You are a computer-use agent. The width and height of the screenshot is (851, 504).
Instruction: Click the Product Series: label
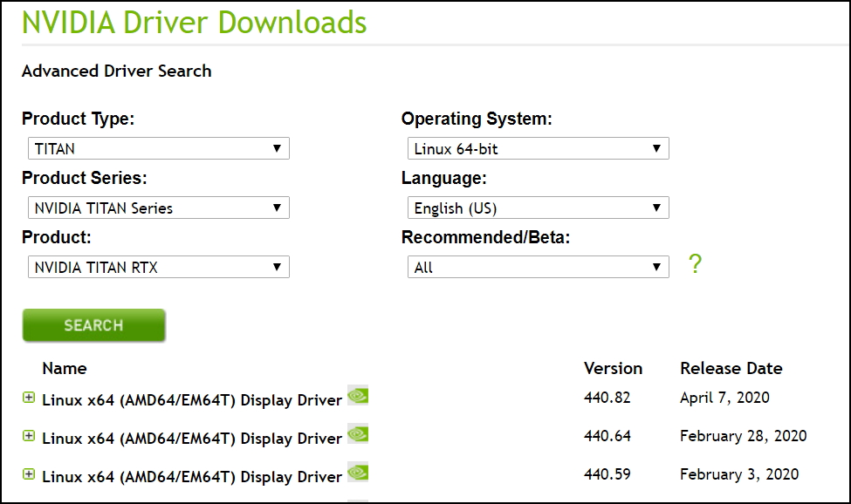coord(84,178)
